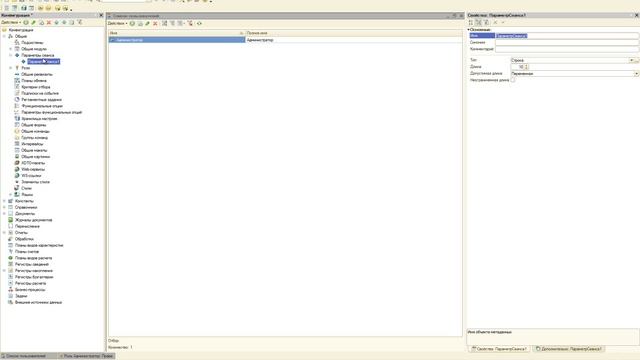Select Подписки на события tree item
640x360 pixels.
tap(40, 93)
